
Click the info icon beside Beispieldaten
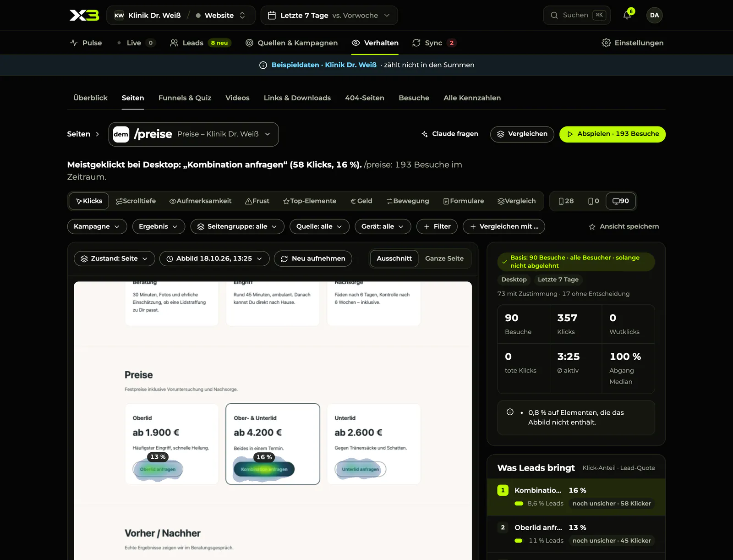[263, 65]
